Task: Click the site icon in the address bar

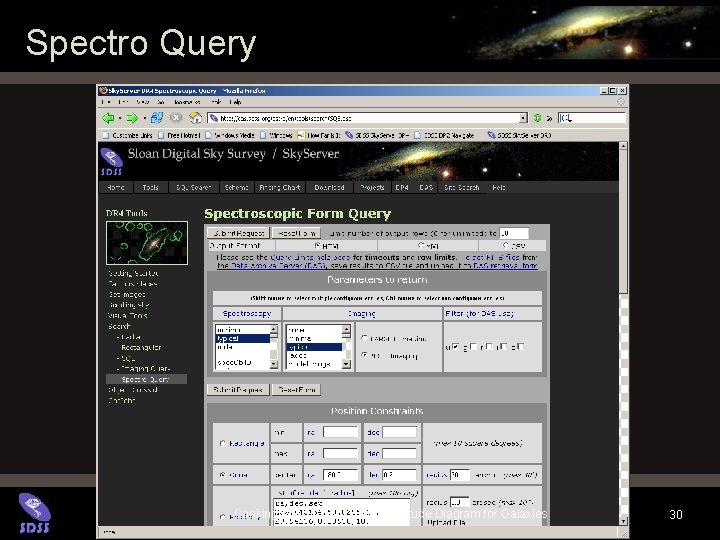Action: (214, 118)
